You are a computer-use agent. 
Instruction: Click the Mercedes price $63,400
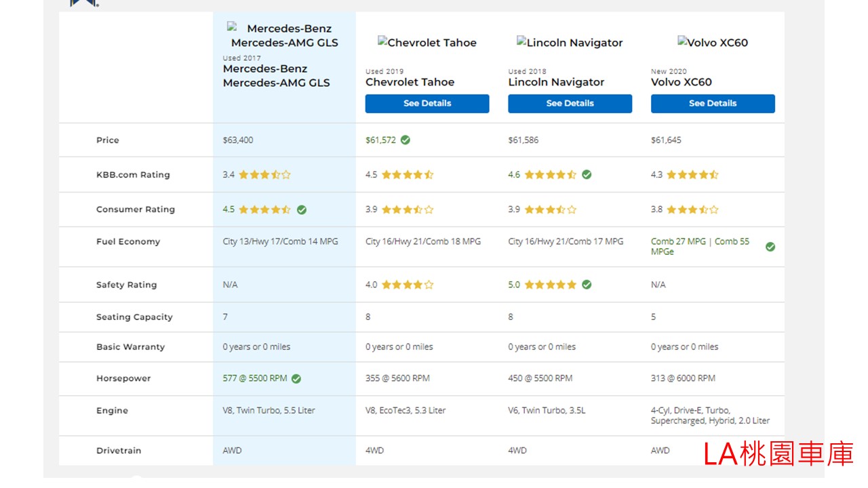pyautogui.click(x=238, y=140)
